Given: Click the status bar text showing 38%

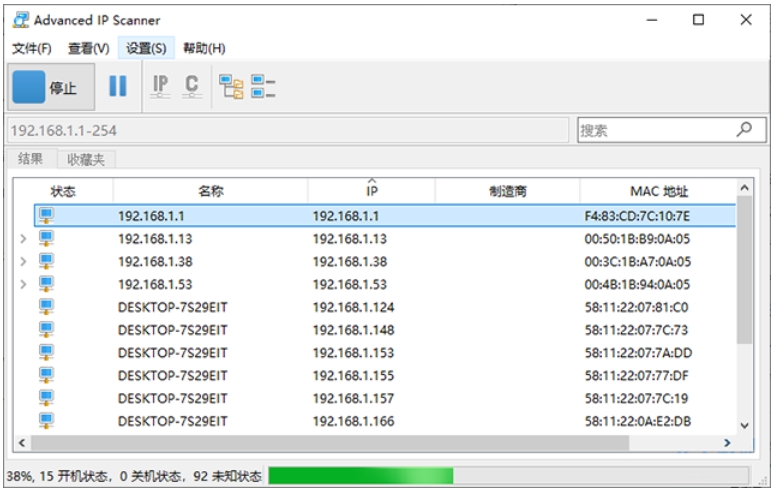Looking at the screenshot, I should click(x=134, y=476).
